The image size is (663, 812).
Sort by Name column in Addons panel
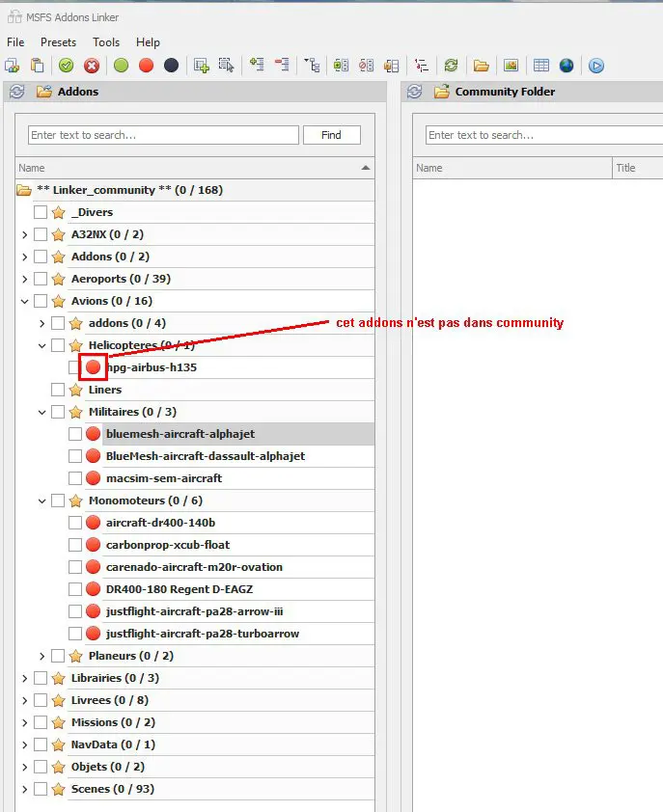pyautogui.click(x=195, y=168)
